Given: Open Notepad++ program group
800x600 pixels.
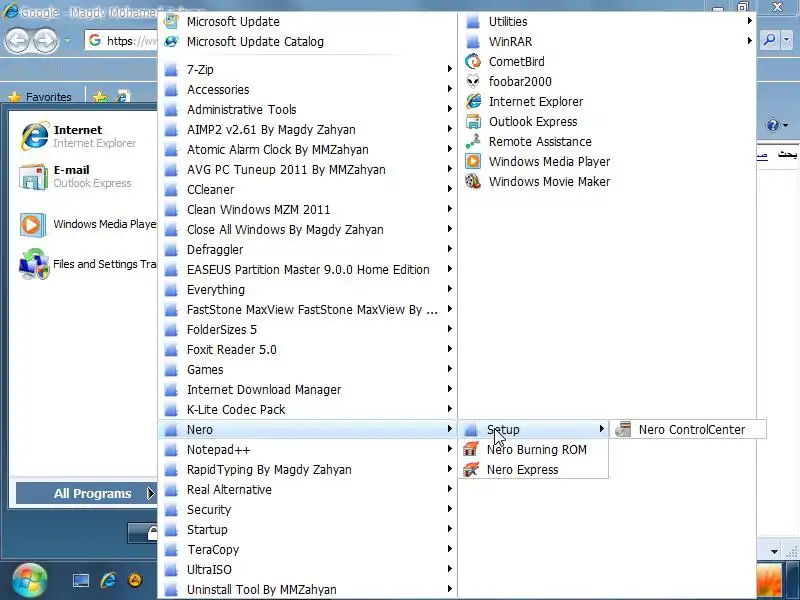Looking at the screenshot, I should pyautogui.click(x=308, y=449).
